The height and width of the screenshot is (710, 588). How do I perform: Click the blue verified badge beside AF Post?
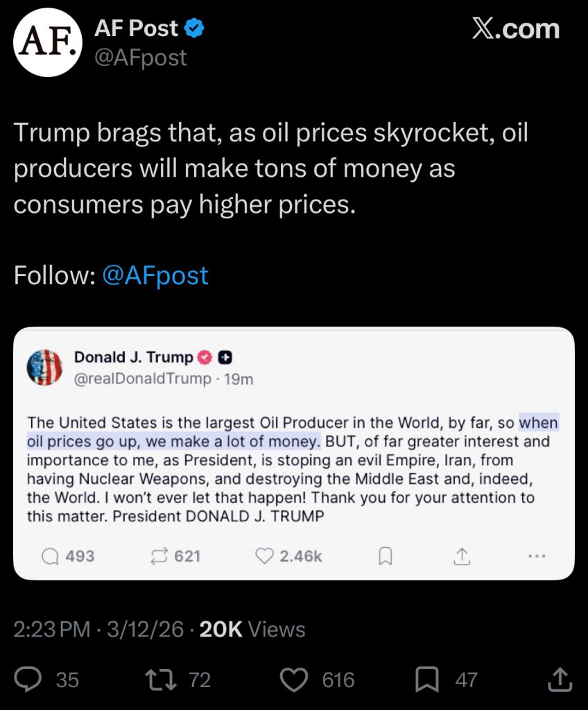tap(193, 28)
